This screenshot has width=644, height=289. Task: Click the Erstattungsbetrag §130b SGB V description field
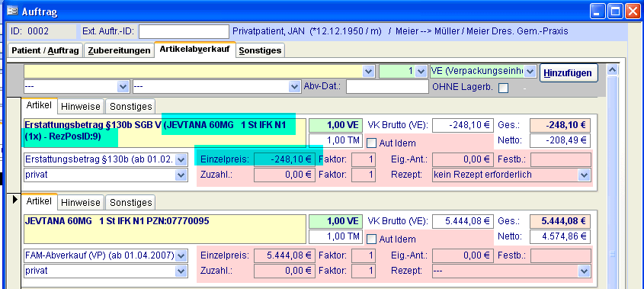(165, 133)
